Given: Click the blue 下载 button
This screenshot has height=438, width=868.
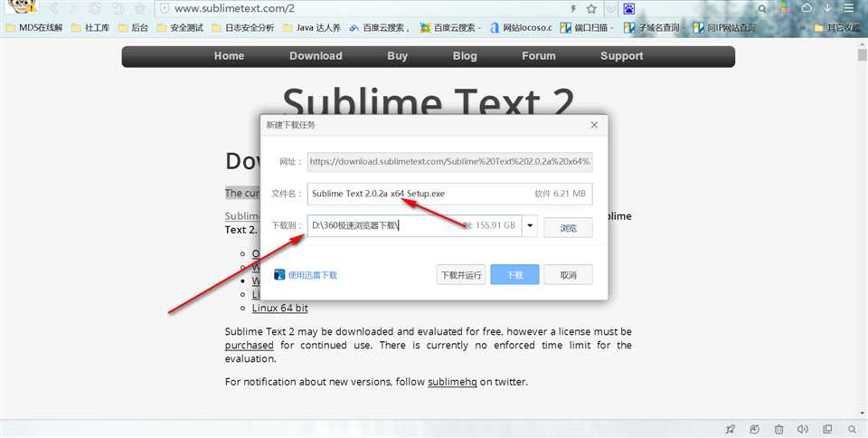Looking at the screenshot, I should 514,274.
